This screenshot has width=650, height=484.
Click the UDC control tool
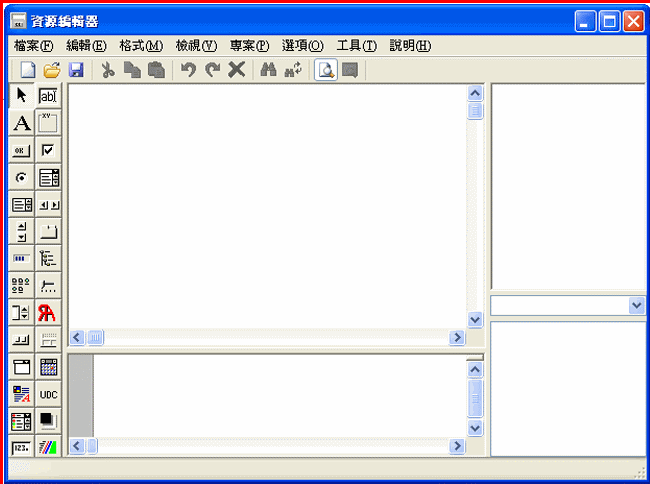click(x=48, y=394)
